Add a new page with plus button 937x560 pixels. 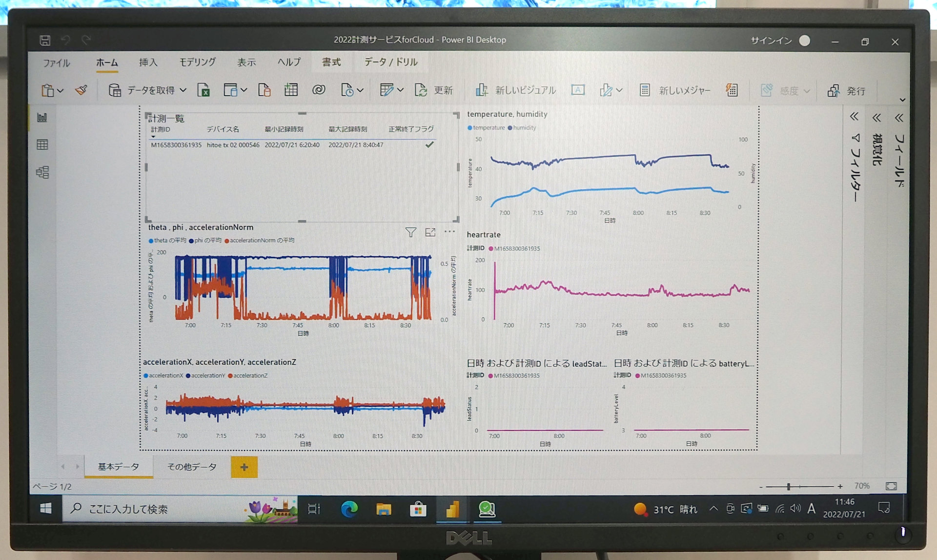[x=244, y=467]
